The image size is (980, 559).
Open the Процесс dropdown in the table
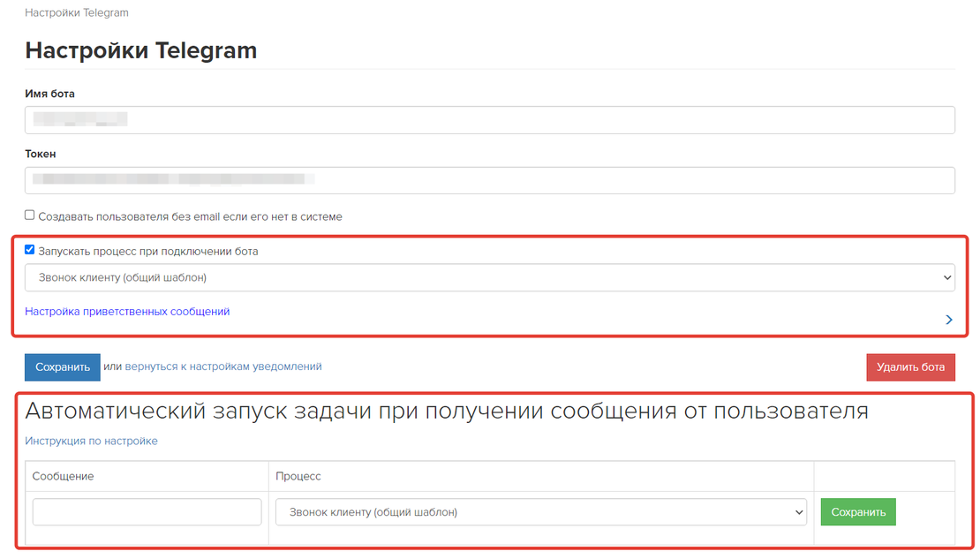(x=540, y=512)
